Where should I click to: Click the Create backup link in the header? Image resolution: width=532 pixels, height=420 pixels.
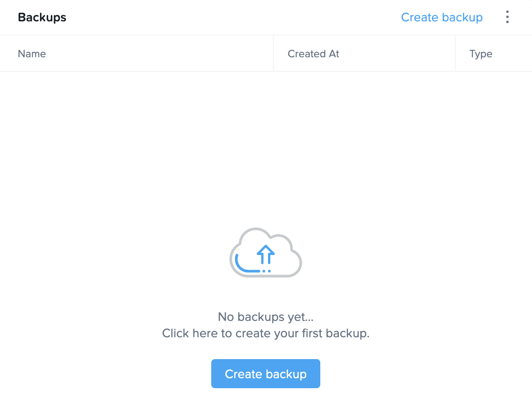pos(442,17)
